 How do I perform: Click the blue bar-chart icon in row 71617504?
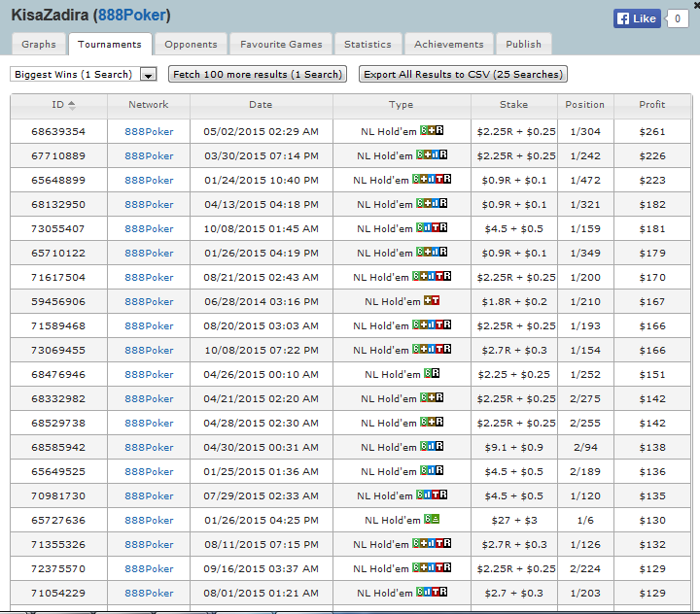click(432, 276)
